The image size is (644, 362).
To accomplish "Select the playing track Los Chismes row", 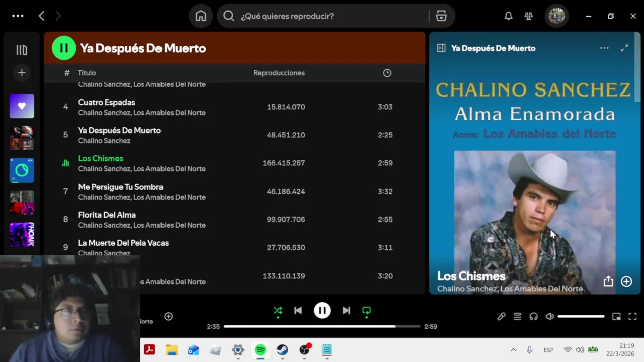I will [234, 163].
